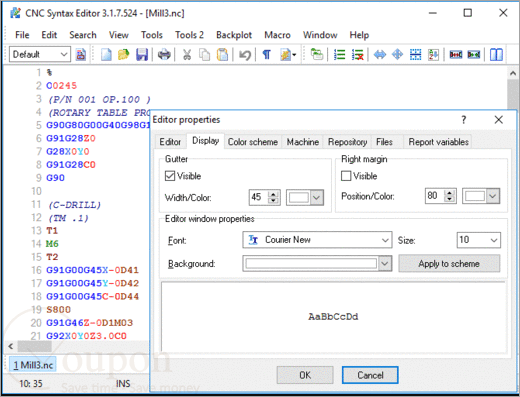Click the gutter width value field 45
Image resolution: width=520 pixels, height=397 pixels.
(259, 197)
